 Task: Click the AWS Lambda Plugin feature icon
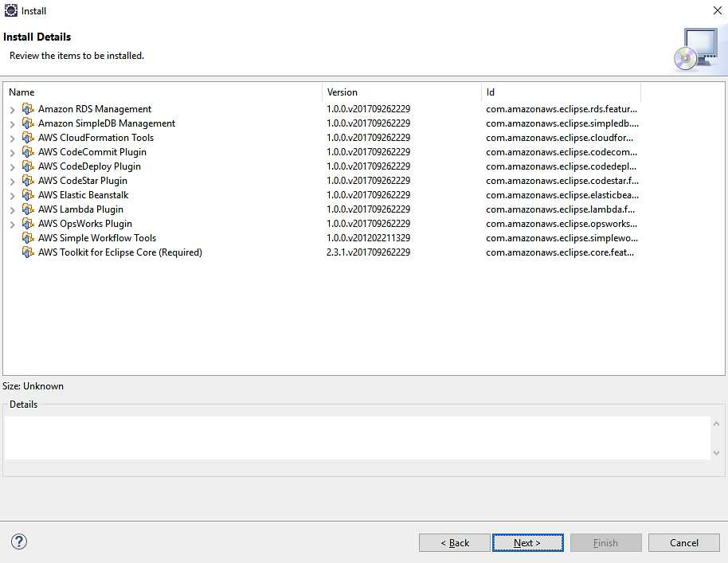tap(28, 209)
